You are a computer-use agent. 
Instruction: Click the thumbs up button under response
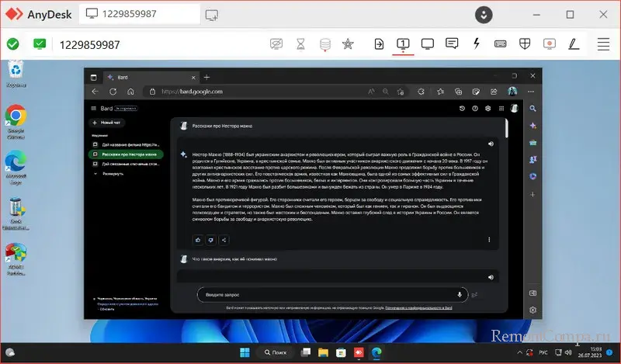[x=197, y=240]
